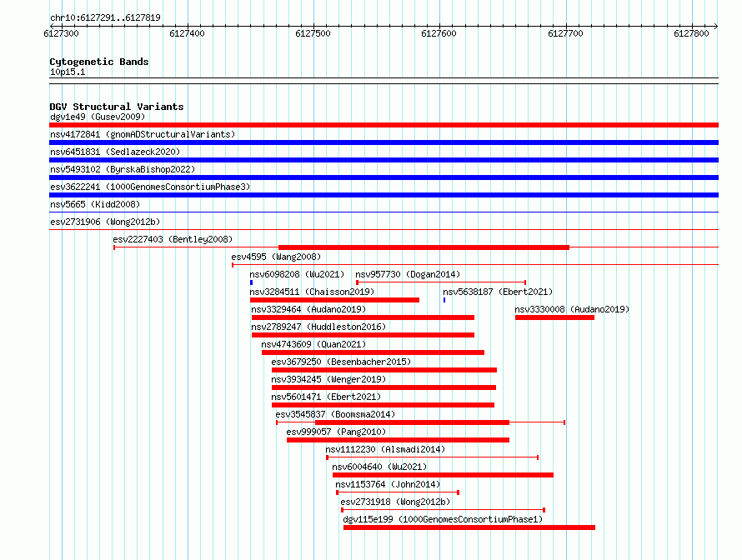Select nsv6451831 (Sedlazeck2020) label
The image size is (742, 560).
point(115,152)
